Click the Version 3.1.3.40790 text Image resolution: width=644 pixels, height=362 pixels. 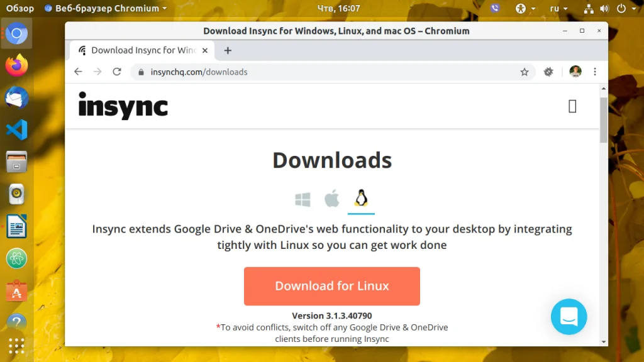point(332,315)
